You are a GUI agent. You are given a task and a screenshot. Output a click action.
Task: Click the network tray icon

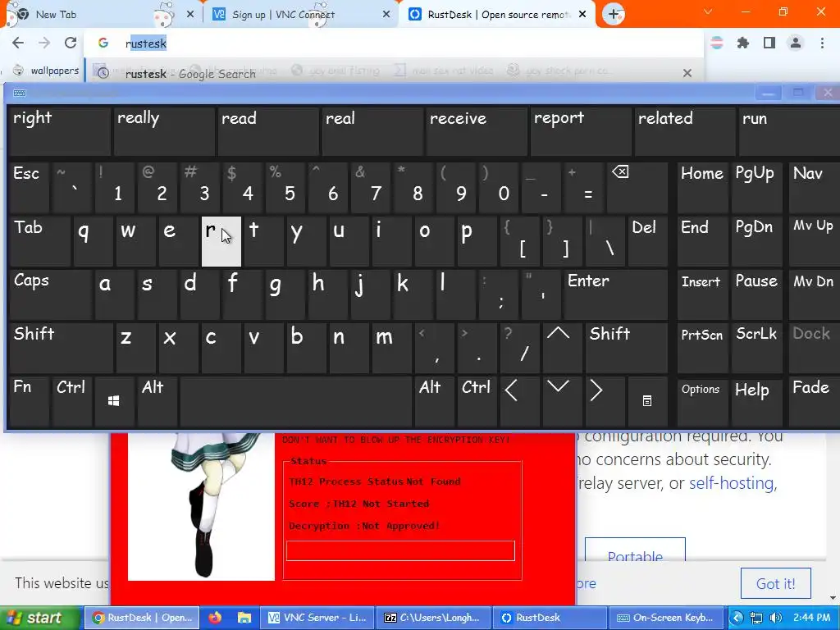[x=756, y=618]
